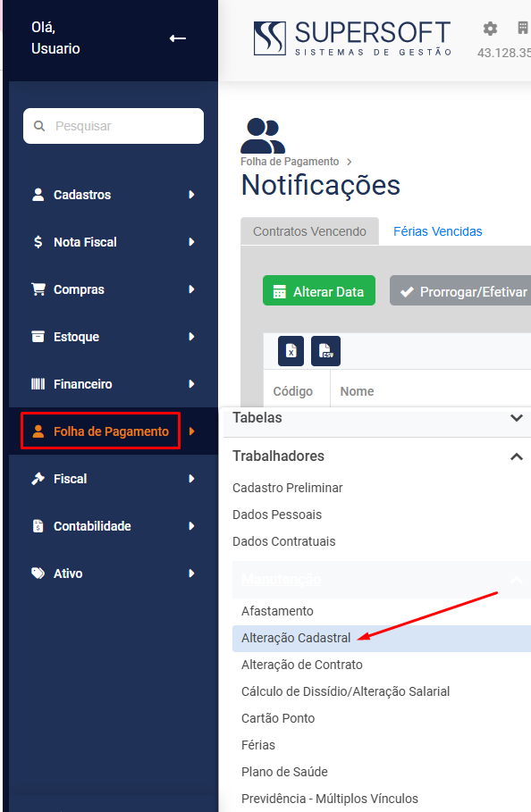Click the Folha de Pagamento people icon
The image size is (531, 812).
(x=263, y=136)
